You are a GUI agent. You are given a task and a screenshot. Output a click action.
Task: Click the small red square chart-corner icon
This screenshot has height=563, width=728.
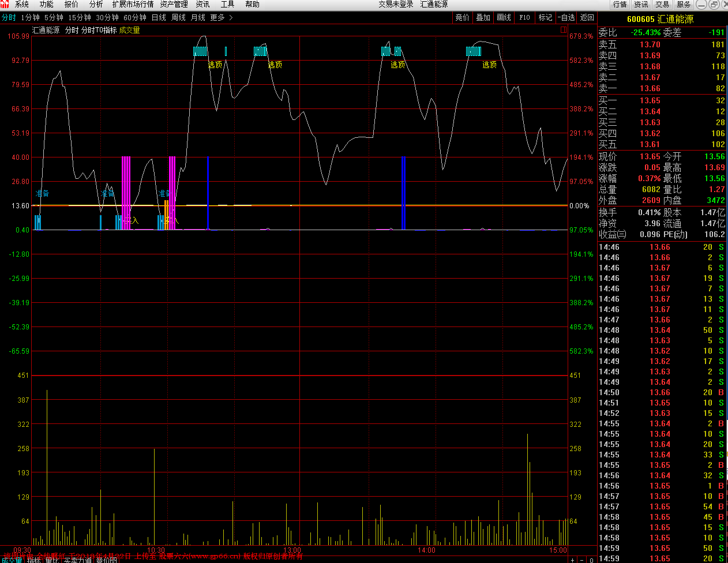pyautogui.click(x=564, y=30)
